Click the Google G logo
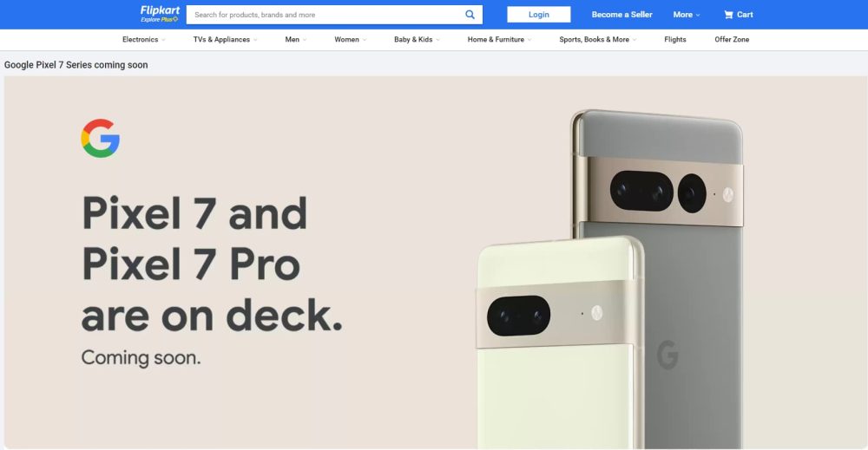The height and width of the screenshot is (450, 868). pyautogui.click(x=101, y=139)
